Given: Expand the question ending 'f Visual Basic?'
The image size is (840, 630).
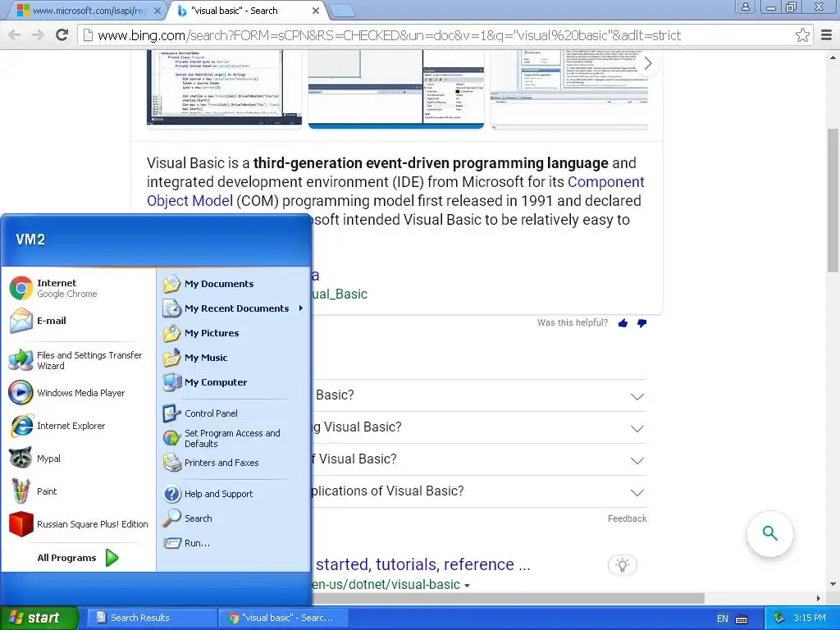Looking at the screenshot, I should (x=637, y=461).
